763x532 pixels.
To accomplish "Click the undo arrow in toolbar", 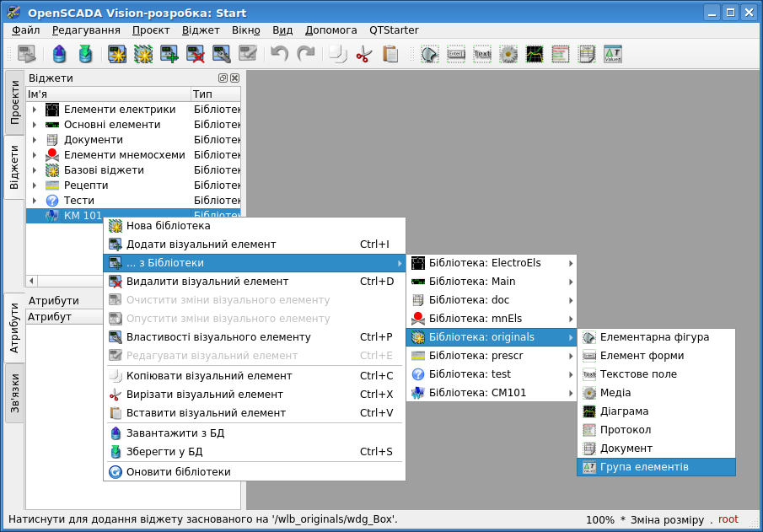I will pyautogui.click(x=279, y=55).
